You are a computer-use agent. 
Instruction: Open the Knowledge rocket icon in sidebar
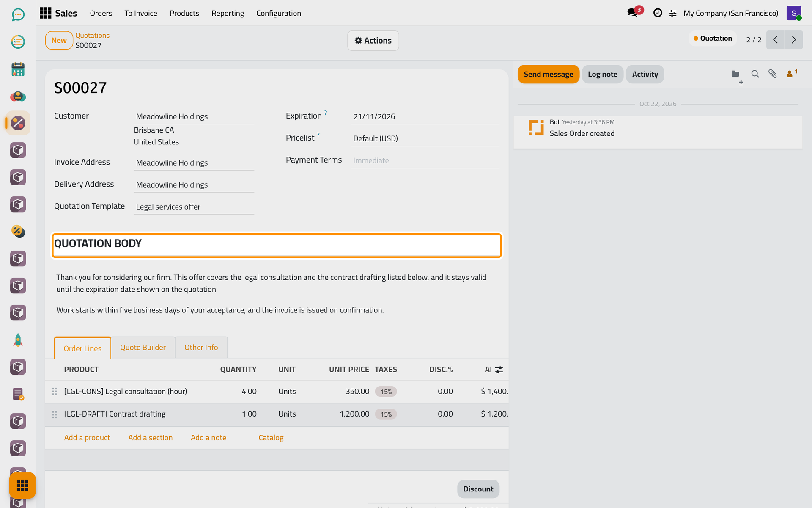pos(18,340)
